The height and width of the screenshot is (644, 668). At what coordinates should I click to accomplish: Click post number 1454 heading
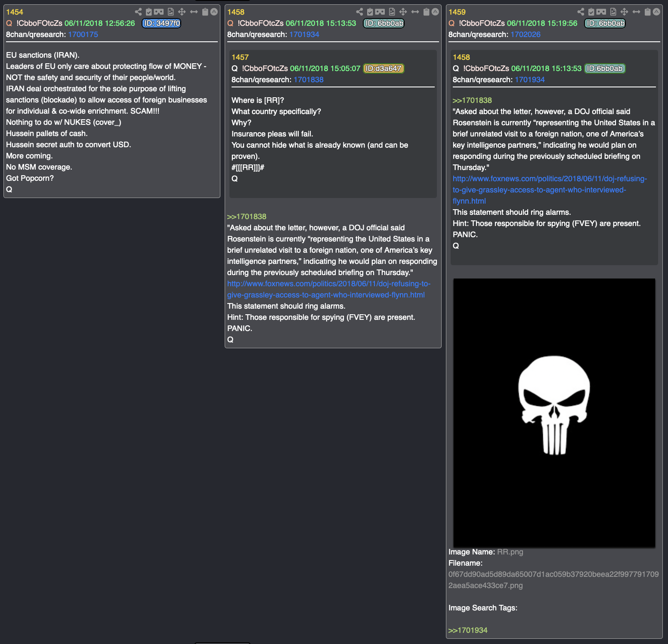click(x=15, y=12)
